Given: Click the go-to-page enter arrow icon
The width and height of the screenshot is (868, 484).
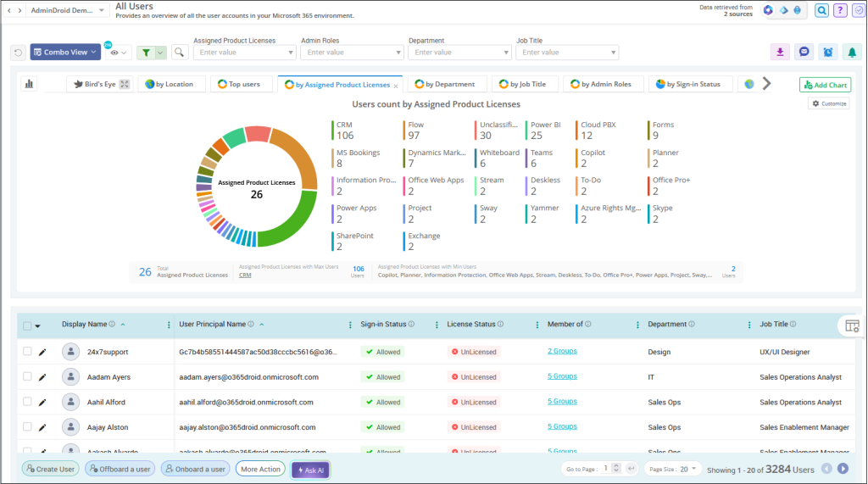Looking at the screenshot, I should coord(631,469).
